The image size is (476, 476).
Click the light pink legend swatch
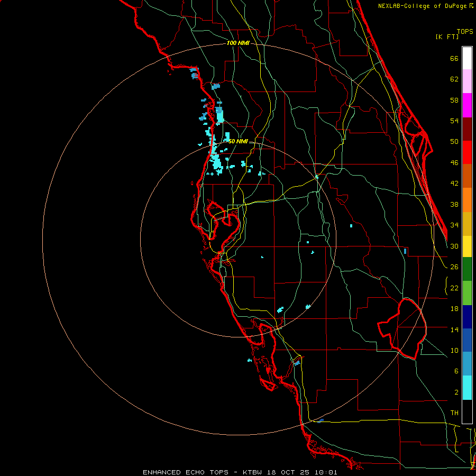tap(467, 81)
